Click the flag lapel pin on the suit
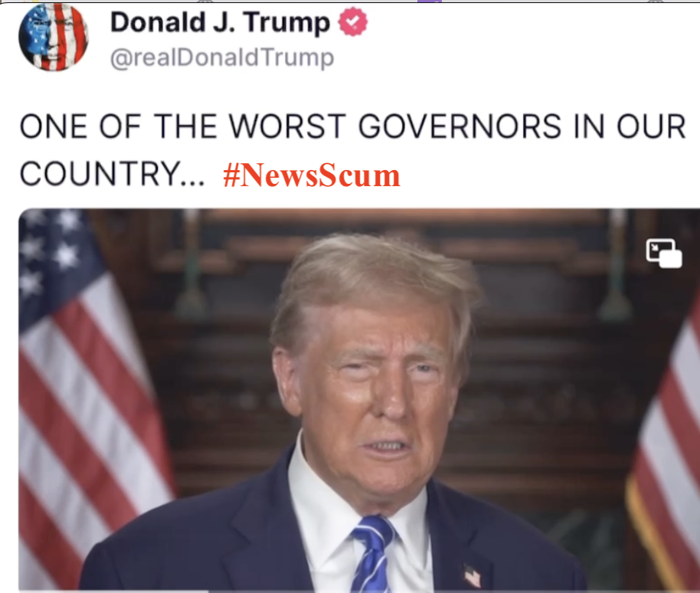The width and height of the screenshot is (700, 593). (472, 575)
